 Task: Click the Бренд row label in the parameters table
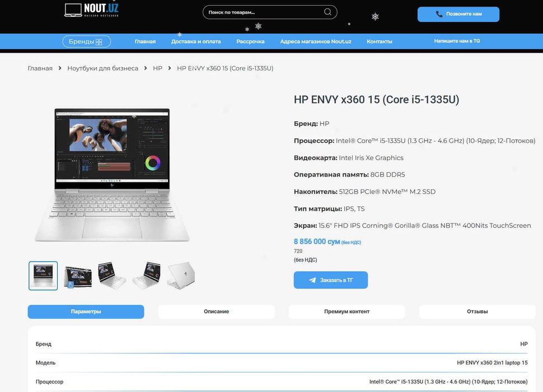click(x=43, y=344)
